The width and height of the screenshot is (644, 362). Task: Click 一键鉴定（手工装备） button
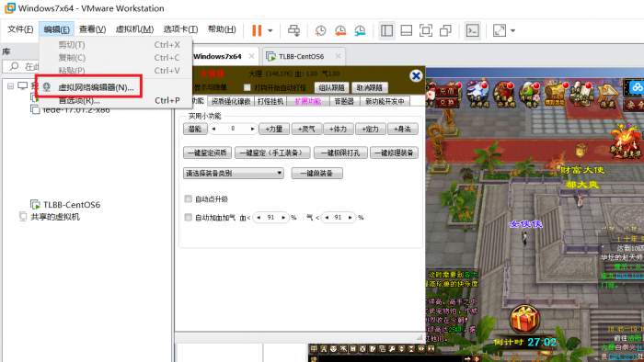pyautogui.click(x=272, y=153)
